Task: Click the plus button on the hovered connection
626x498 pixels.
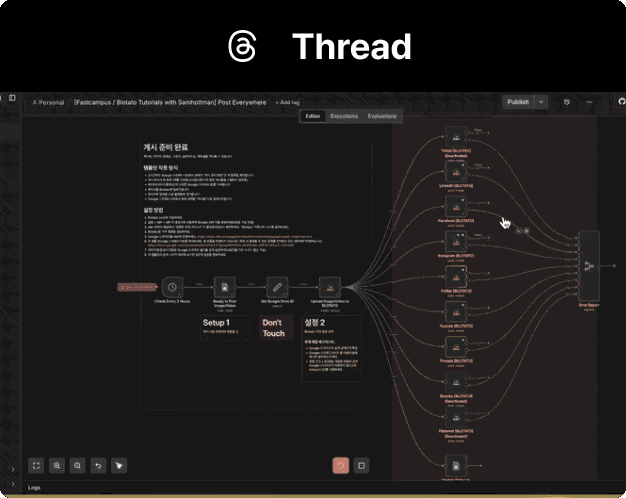Action: [x=519, y=231]
